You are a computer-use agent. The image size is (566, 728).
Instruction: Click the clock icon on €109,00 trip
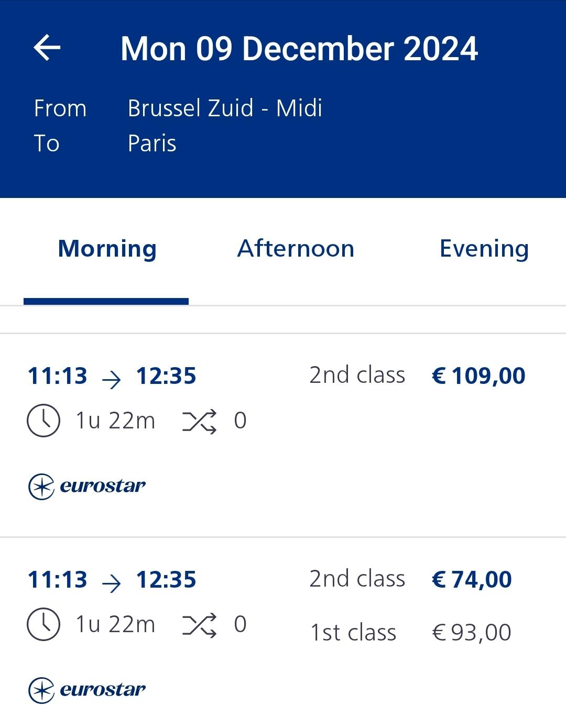click(43, 421)
